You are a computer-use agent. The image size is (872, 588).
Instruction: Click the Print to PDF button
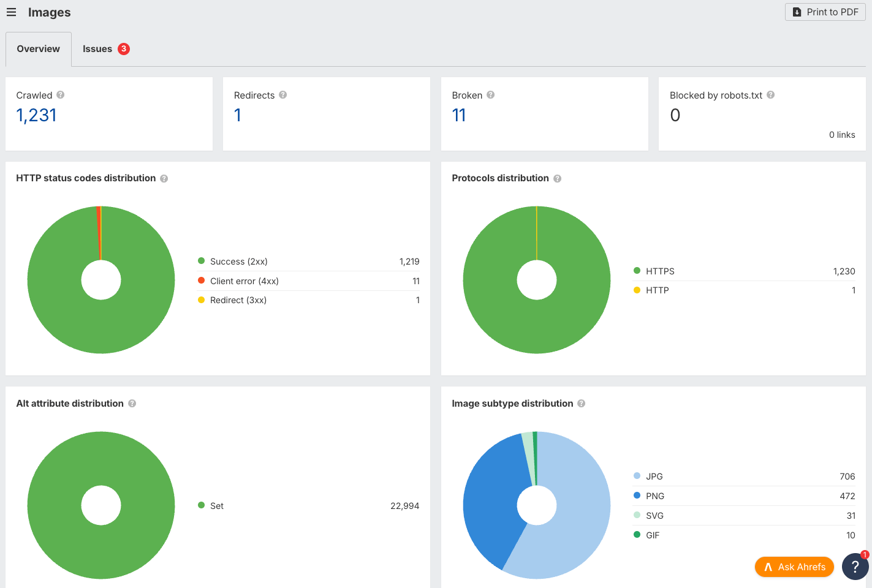coord(825,12)
